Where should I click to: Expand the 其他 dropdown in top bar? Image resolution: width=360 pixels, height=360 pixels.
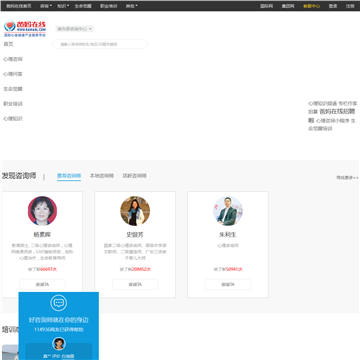tap(132, 6)
